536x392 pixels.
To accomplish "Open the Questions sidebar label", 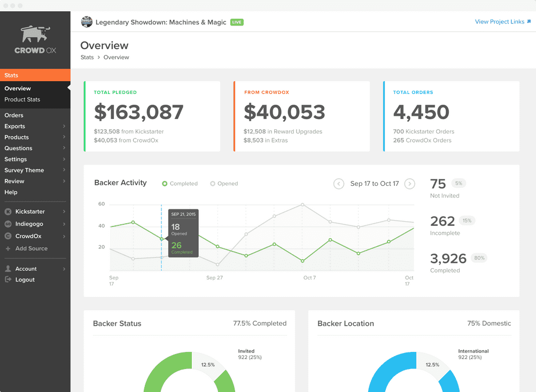I will tap(19, 148).
